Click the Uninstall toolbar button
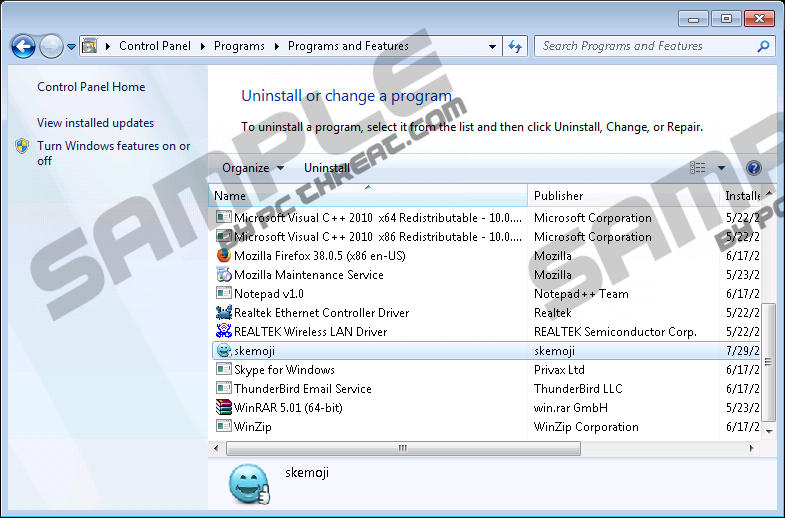This screenshot has width=785, height=518. point(327,168)
